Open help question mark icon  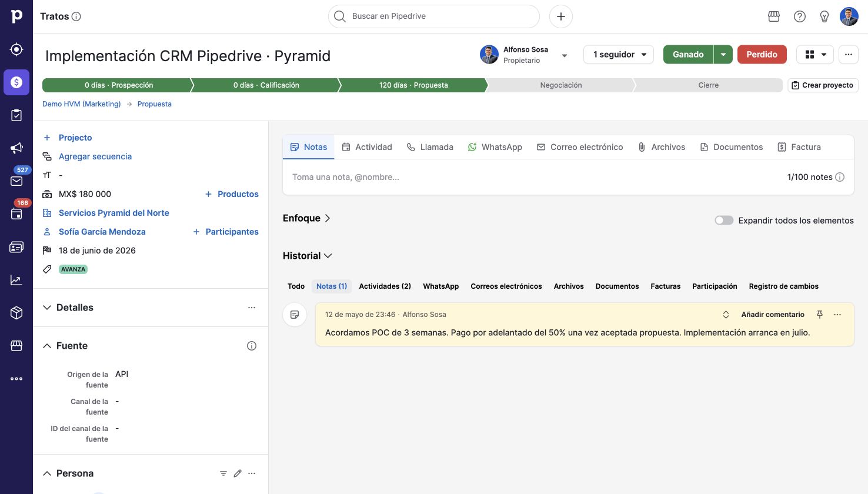click(x=800, y=16)
